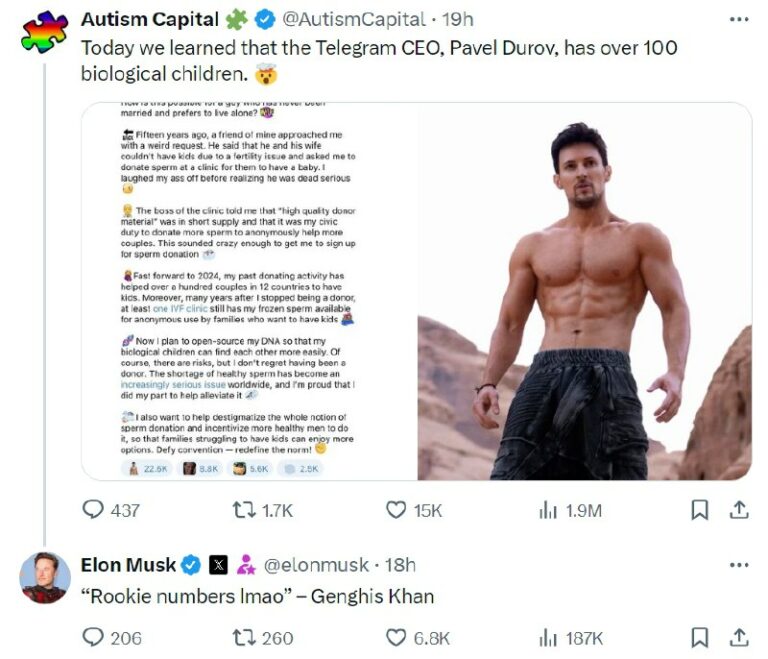Open Elon Musk's profile picture
768x659 pixels.
coord(44,578)
